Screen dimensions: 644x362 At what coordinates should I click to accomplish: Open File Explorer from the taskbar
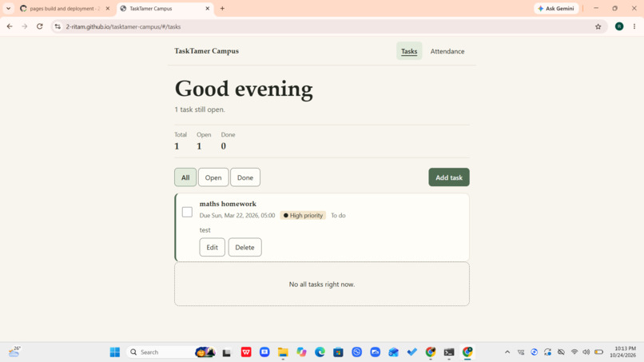click(283, 352)
